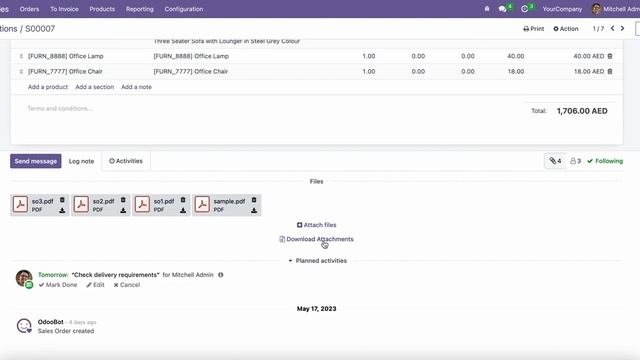640x360 pixels.
Task: Click the Office Lamp unit price 40.00
Action: tap(516, 56)
